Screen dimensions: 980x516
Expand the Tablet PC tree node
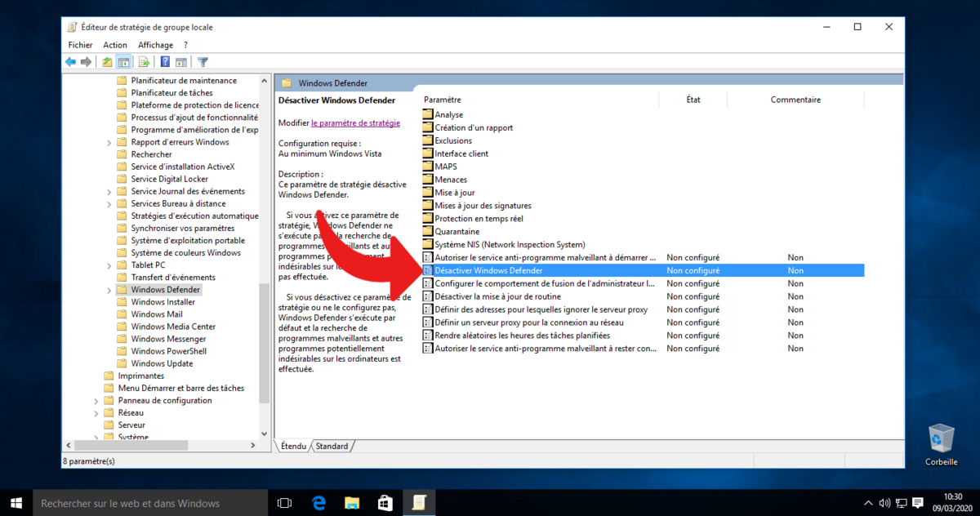point(109,265)
